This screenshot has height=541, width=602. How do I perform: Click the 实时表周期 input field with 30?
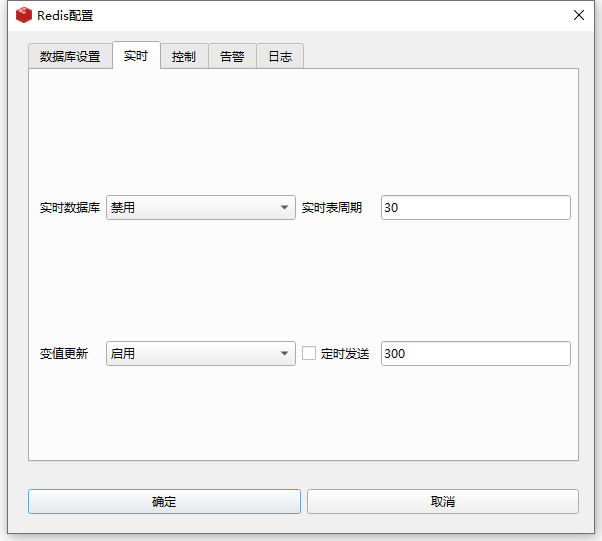point(476,208)
